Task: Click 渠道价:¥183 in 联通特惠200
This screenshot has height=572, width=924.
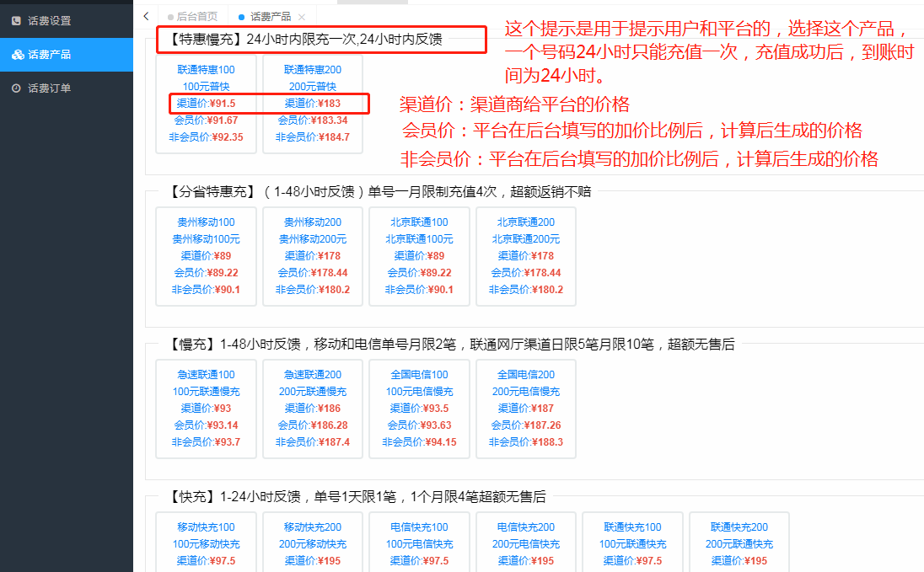Action: click(312, 103)
